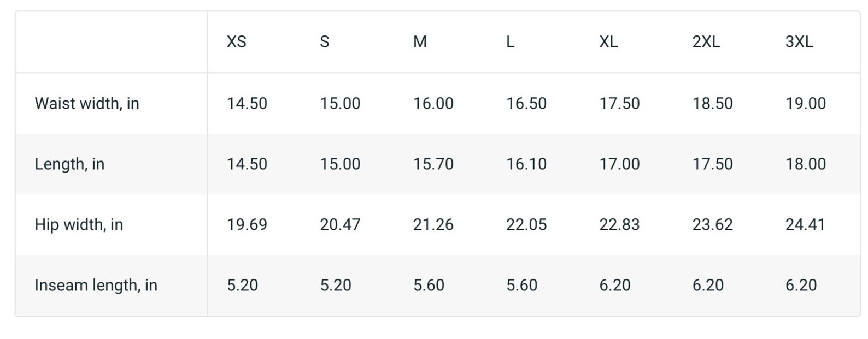The image size is (868, 339).
Task: Select length value 18.00 for 3XL
Action: click(x=806, y=164)
